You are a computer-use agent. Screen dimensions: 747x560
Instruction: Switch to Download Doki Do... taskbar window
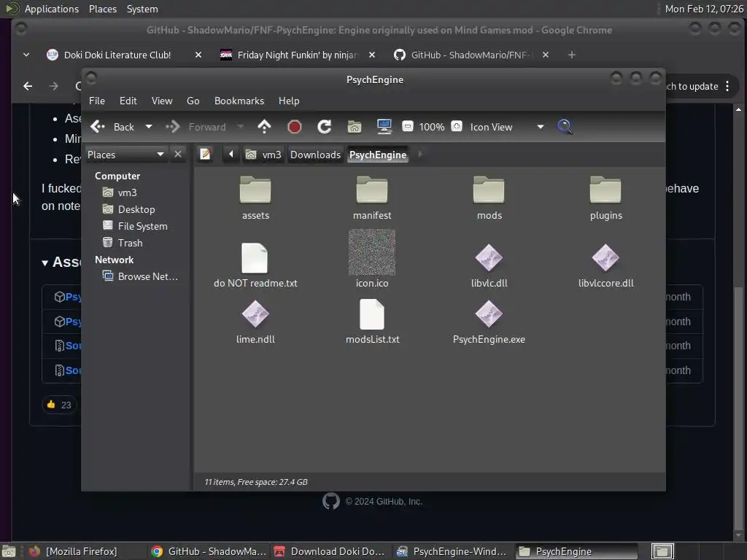pos(331,551)
